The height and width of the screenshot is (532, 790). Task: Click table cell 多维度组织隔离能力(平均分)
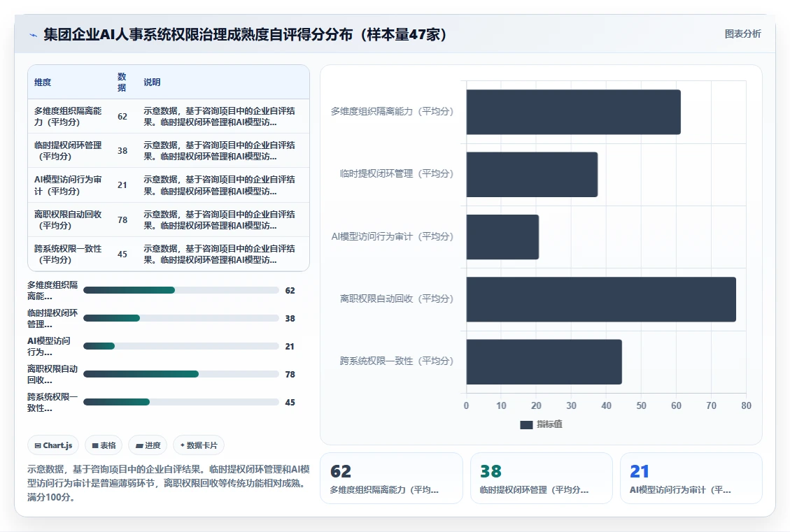[68, 116]
